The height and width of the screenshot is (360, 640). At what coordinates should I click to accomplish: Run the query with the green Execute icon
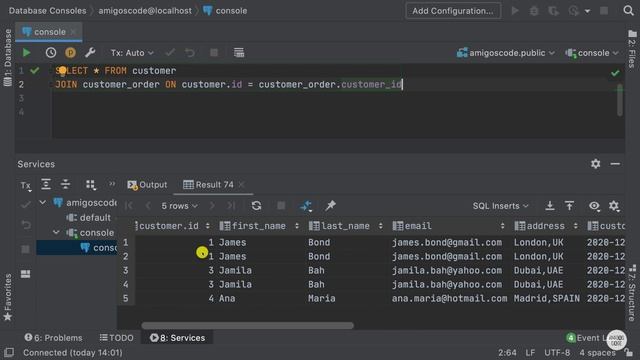[x=27, y=53]
